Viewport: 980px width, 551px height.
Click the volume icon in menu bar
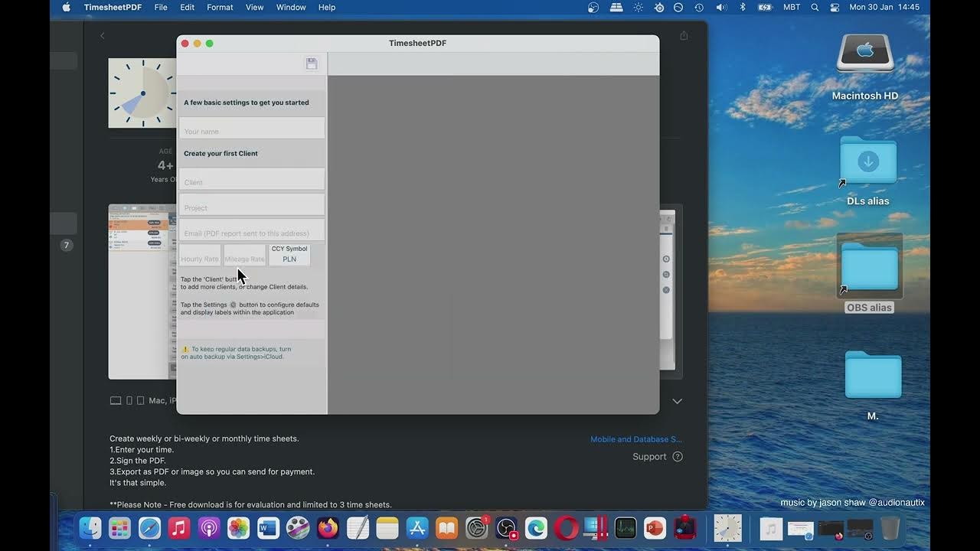pyautogui.click(x=721, y=7)
